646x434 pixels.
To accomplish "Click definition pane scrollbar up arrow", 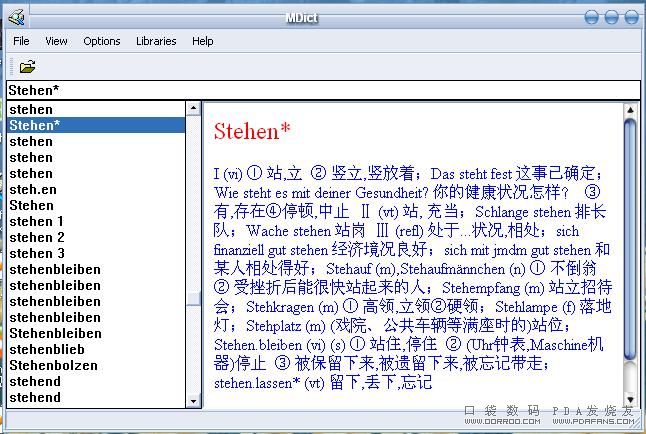I will click(x=630, y=110).
